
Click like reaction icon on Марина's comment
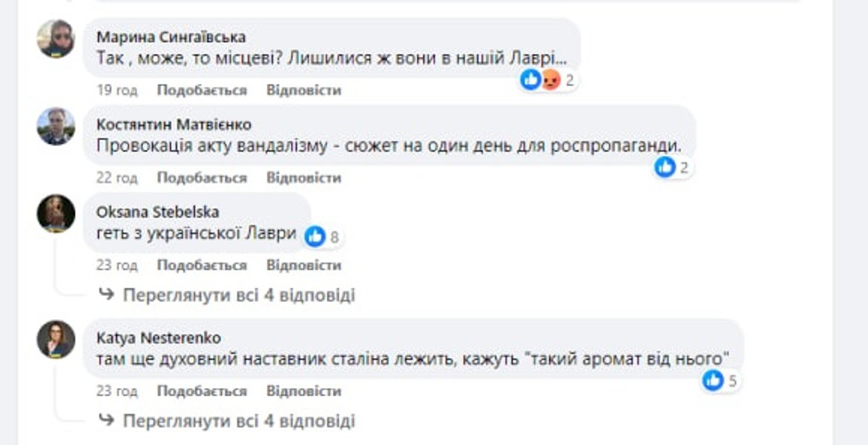click(x=530, y=79)
